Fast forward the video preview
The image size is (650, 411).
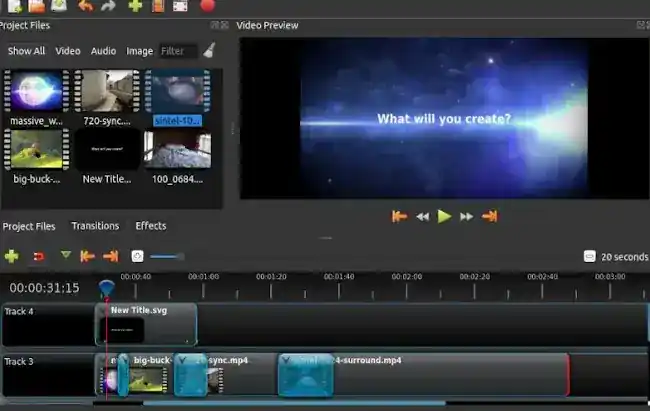click(466, 216)
